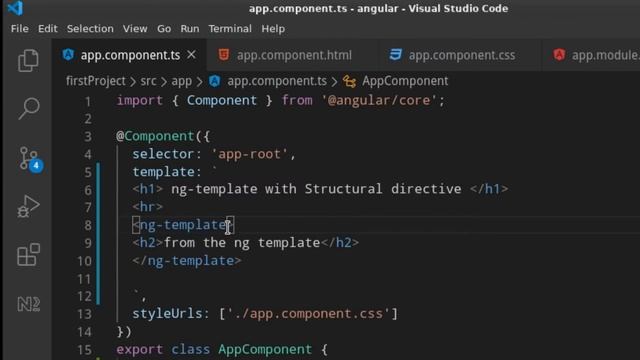Click firstProject in the breadcrumb

pyautogui.click(x=96, y=81)
